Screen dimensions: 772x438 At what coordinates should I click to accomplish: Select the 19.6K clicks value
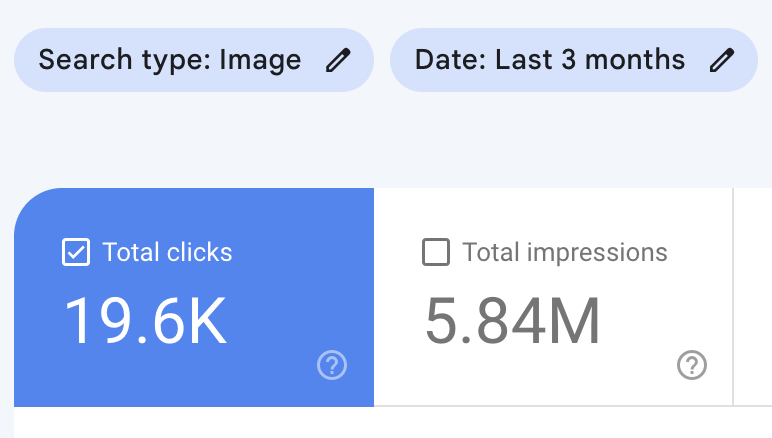point(146,321)
